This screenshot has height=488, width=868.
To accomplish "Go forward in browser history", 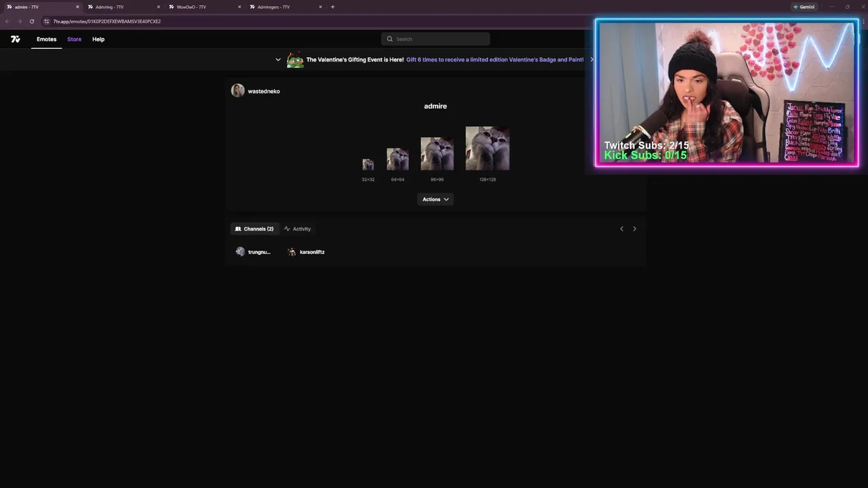I will tap(19, 21).
